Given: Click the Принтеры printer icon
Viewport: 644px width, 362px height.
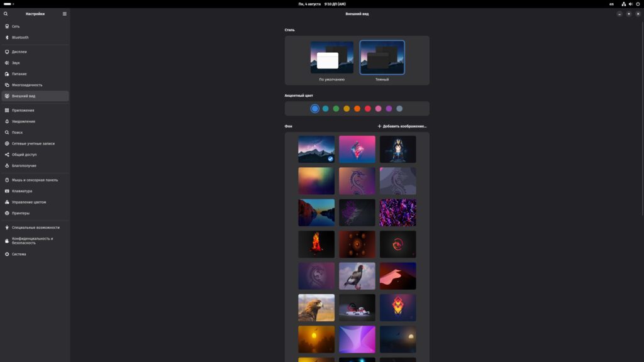Looking at the screenshot, I should (7, 214).
